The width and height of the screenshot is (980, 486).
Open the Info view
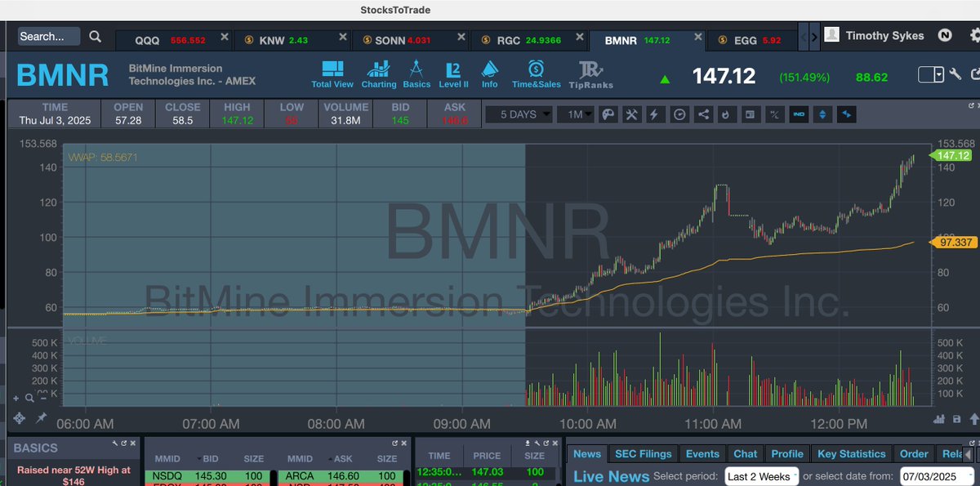click(x=490, y=74)
